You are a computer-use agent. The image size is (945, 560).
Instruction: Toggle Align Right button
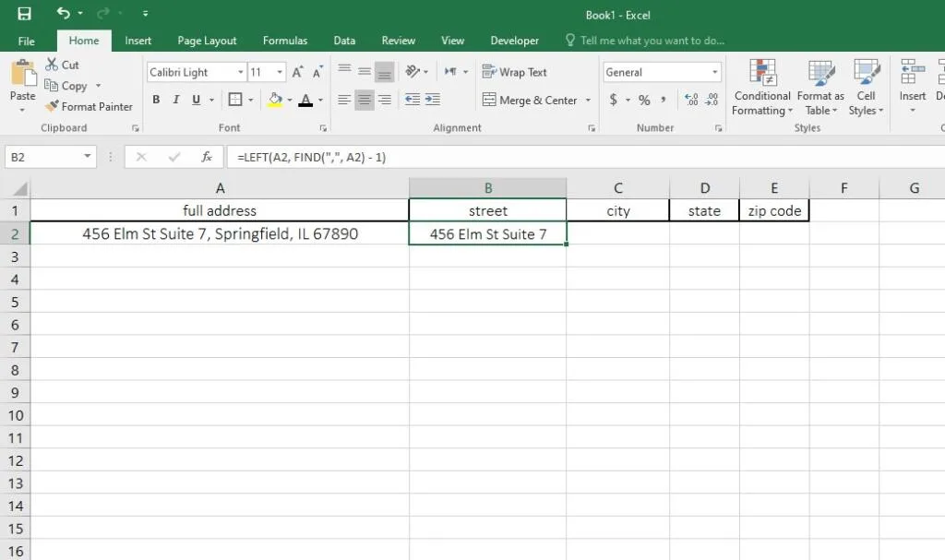[x=385, y=100]
